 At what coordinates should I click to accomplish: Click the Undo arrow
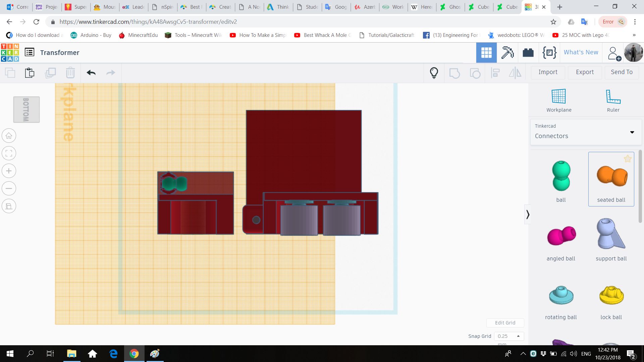click(x=91, y=72)
